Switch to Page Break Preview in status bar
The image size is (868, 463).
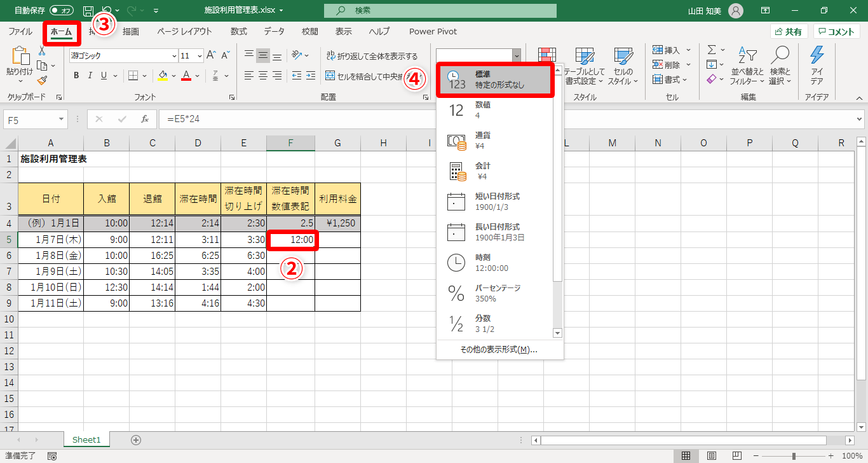[737, 456]
